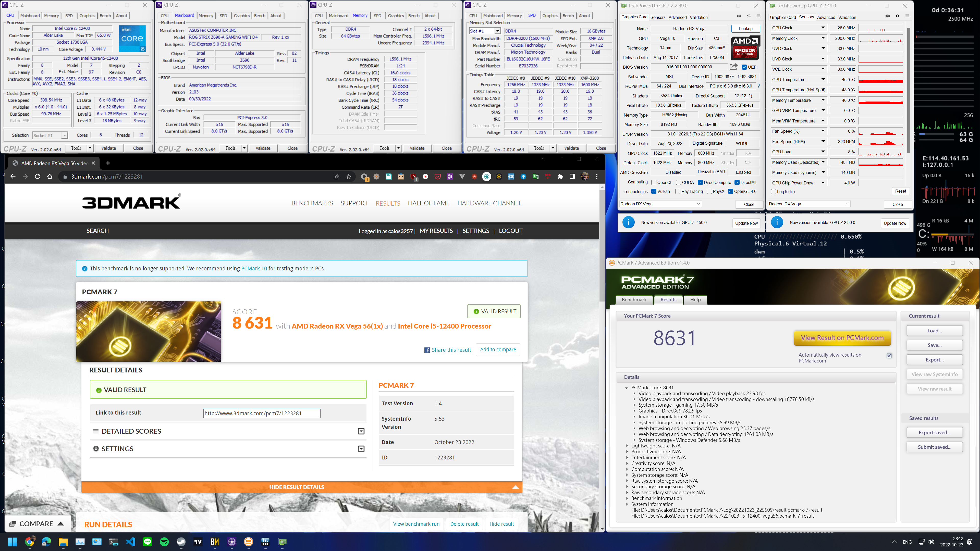Screen dimensions: 980x551
Task: Open the Help tab in PCMark 7
Action: pyautogui.click(x=695, y=300)
